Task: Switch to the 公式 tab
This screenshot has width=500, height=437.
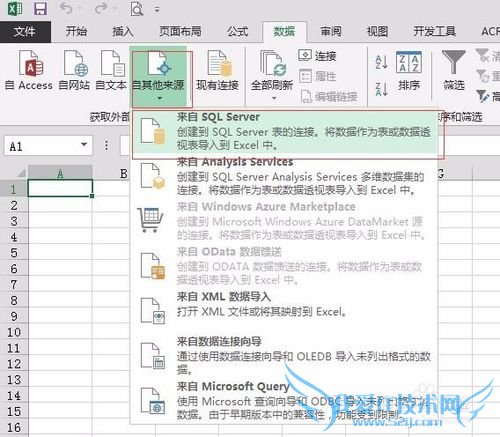Action: (x=238, y=32)
